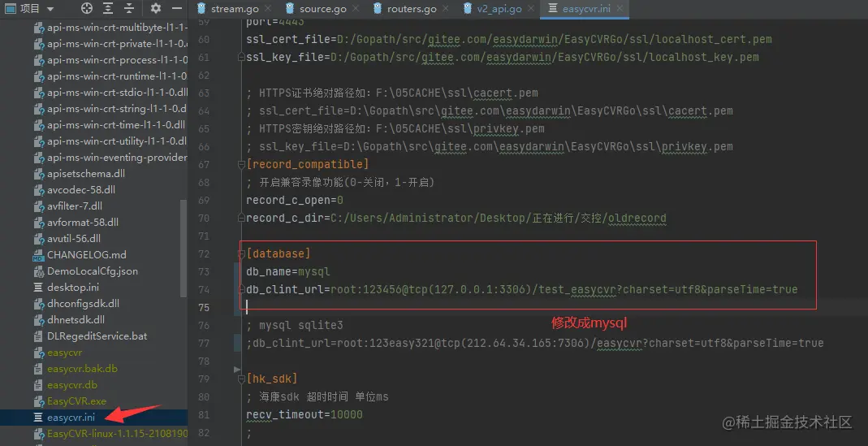
Task: Select api-ms-win-crt-private-l1-1-0 file in tree
Action: [118, 44]
